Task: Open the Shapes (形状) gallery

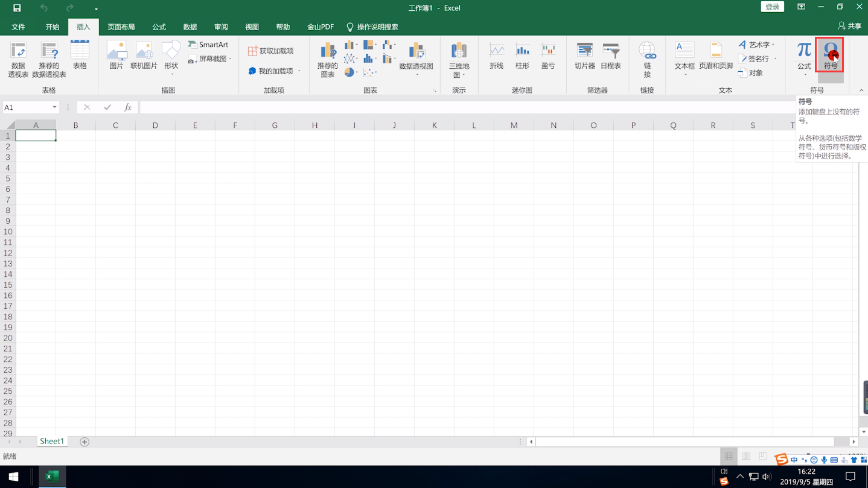Action: 171,58
